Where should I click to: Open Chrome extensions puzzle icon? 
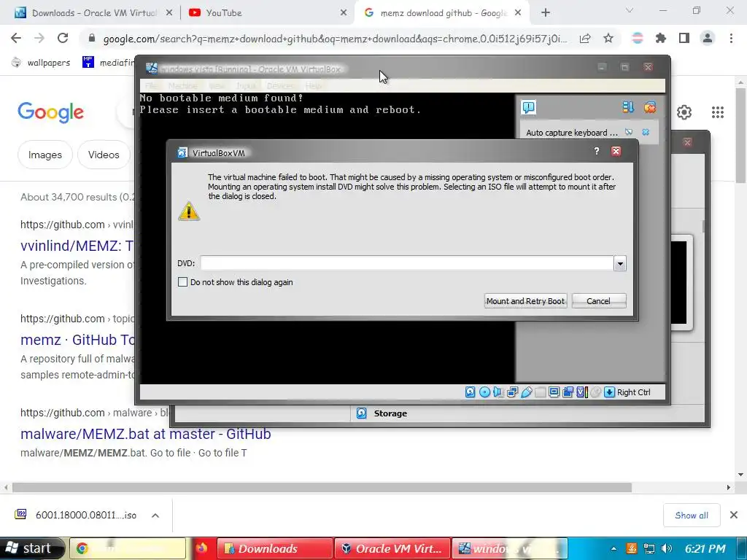(x=661, y=38)
